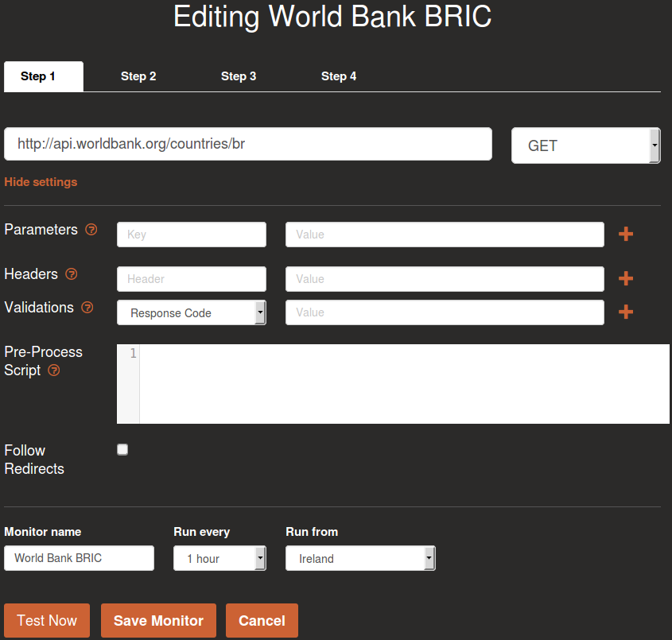The image size is (672, 640).
Task: Open the Headers help icon
Action: (x=71, y=274)
